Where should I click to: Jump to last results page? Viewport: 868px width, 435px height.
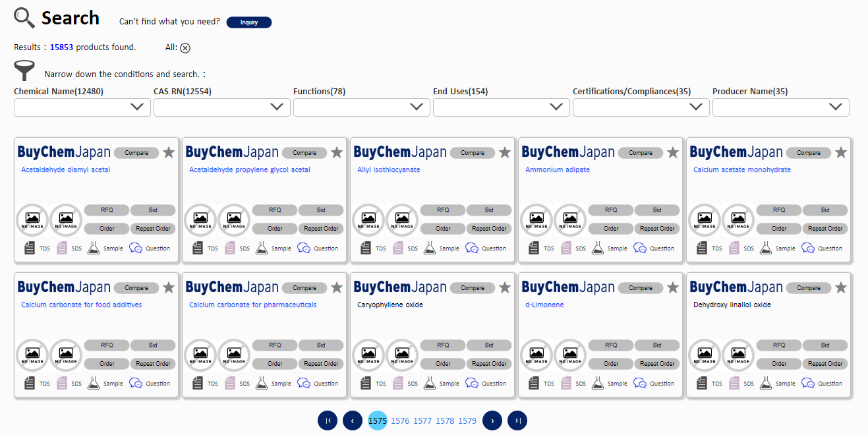pos(517,420)
